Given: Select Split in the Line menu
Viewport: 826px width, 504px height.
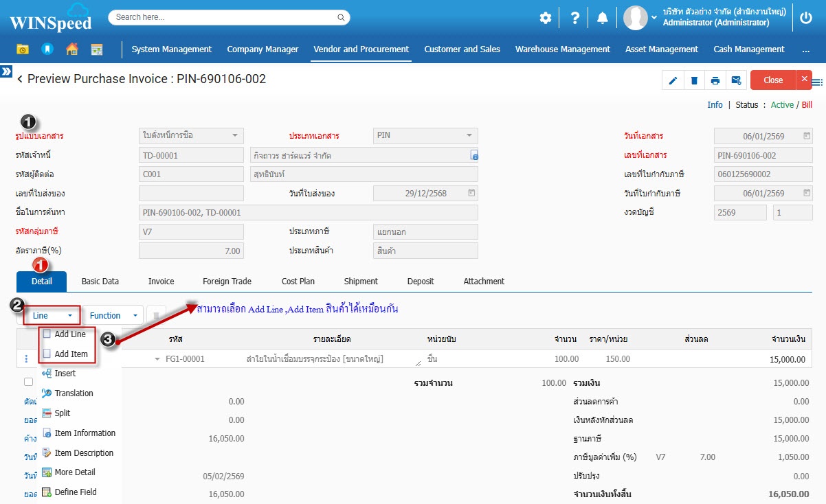Looking at the screenshot, I should pos(63,413).
